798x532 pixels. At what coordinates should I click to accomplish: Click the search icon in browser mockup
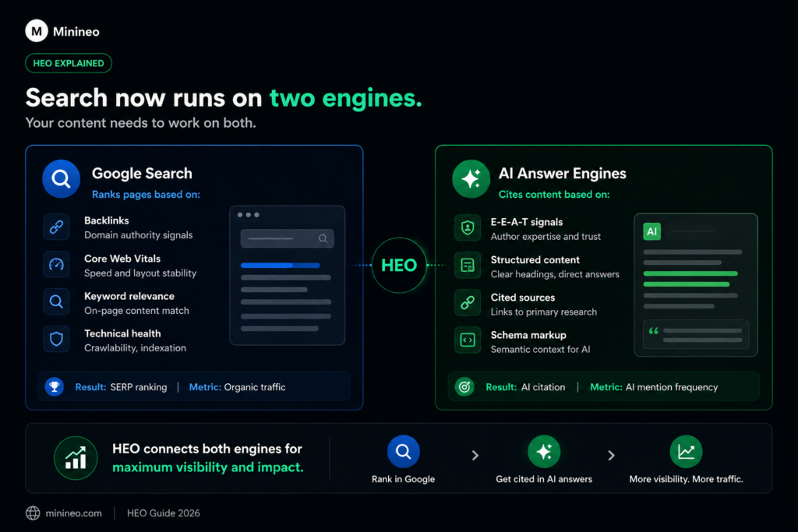(323, 238)
